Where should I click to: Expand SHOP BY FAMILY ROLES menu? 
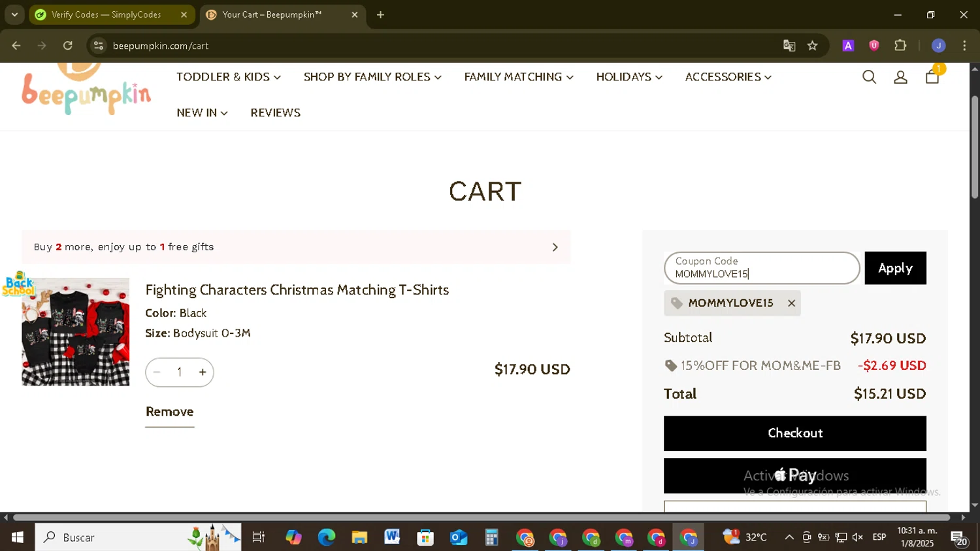(x=372, y=77)
